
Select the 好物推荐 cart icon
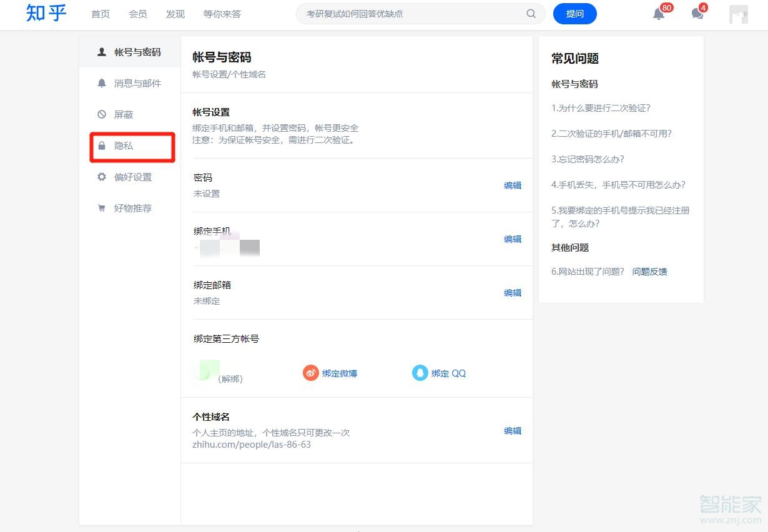[101, 208]
